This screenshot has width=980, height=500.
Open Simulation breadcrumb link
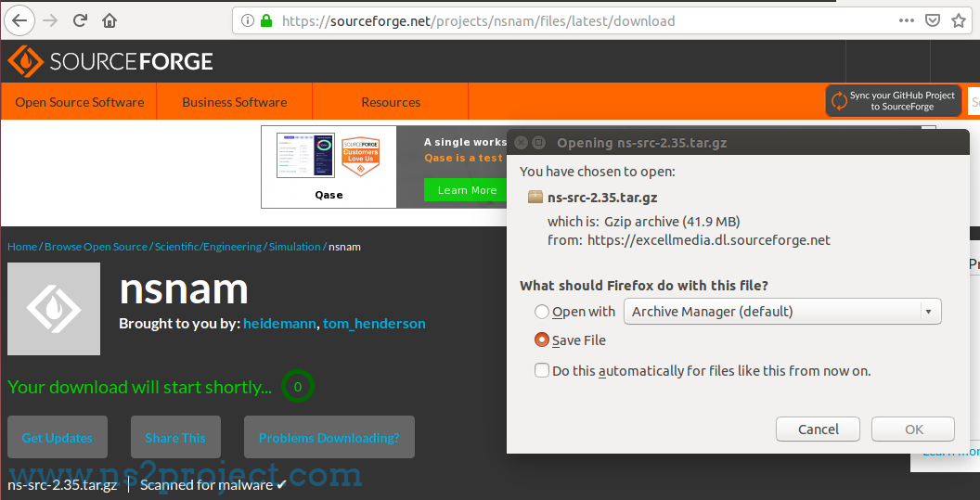[294, 246]
